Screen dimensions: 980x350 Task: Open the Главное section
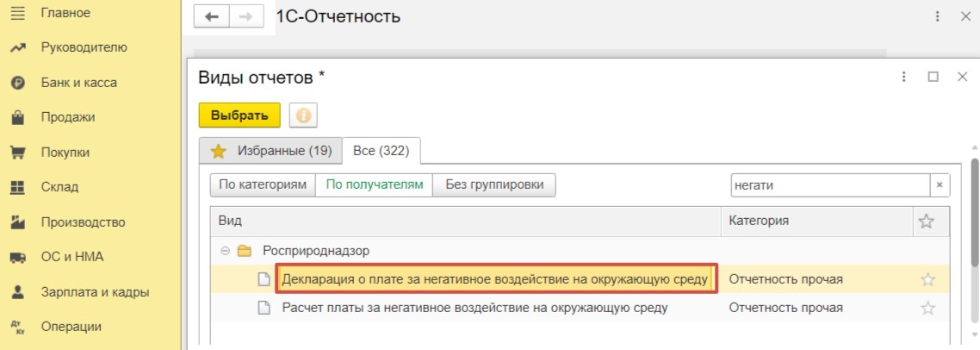coord(65,13)
